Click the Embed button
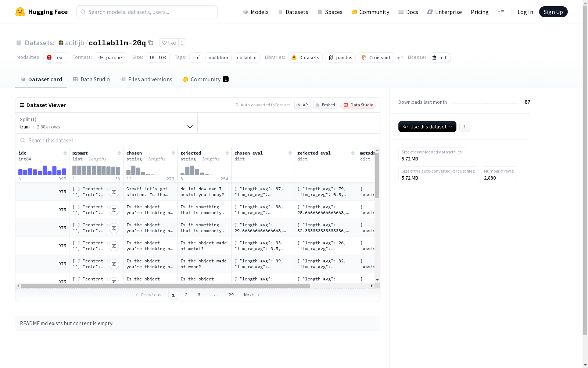 coord(325,105)
